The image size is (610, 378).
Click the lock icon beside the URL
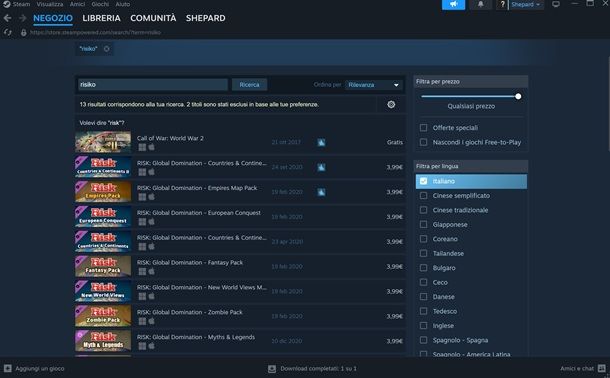tap(24, 33)
